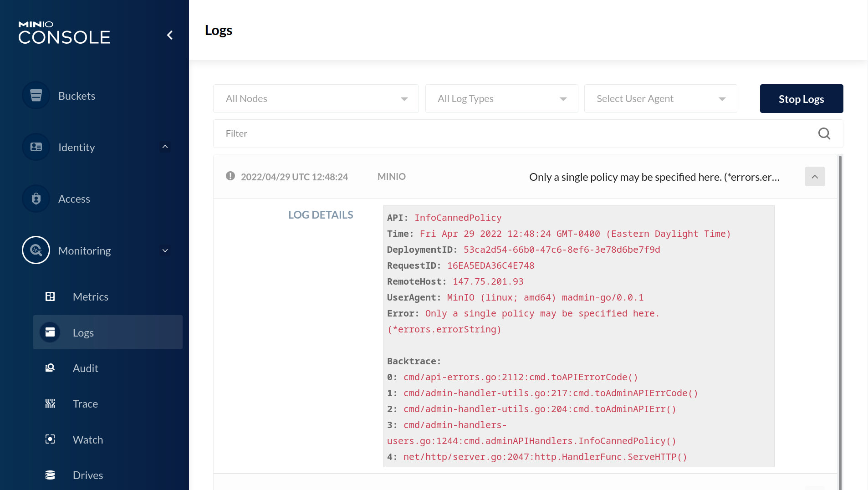Click the Audit icon
Viewport: 868px width, 490px height.
point(50,368)
